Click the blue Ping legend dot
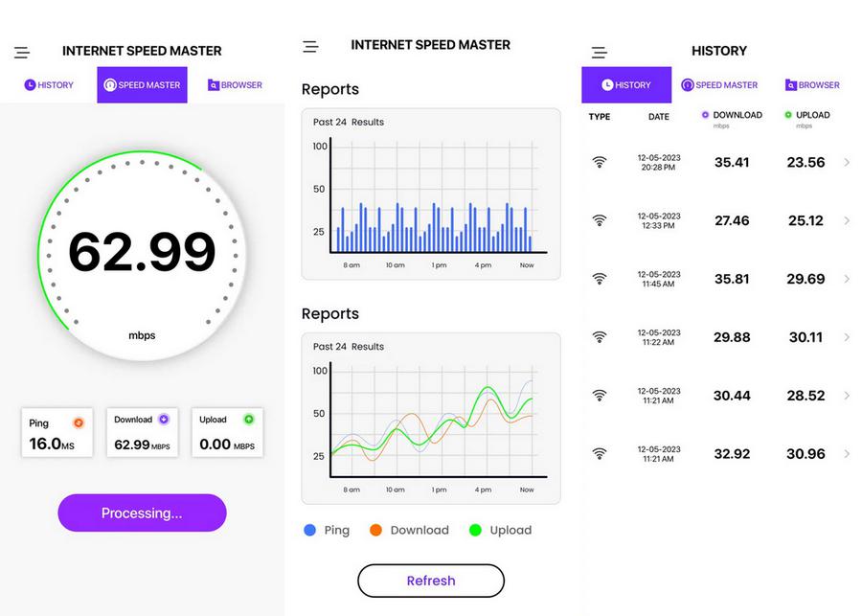Image resolution: width=862 pixels, height=616 pixels. [x=310, y=530]
